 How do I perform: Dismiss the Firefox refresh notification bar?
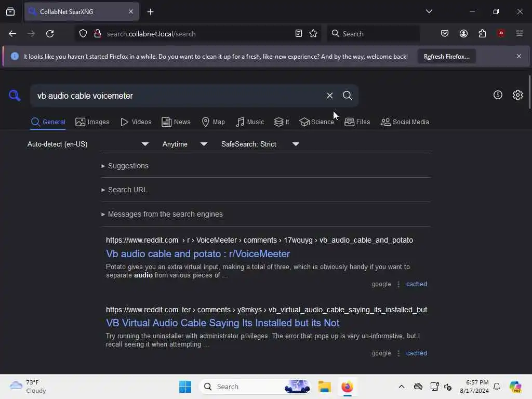pos(518,56)
